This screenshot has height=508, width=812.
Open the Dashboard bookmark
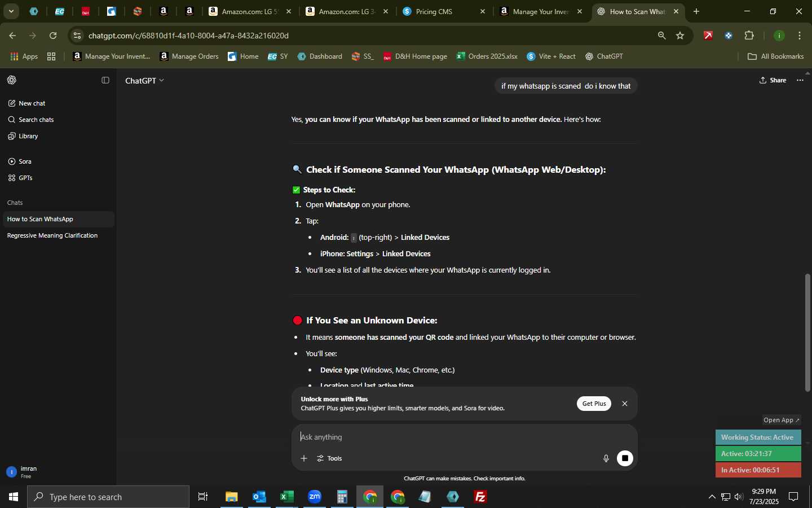pos(320,56)
